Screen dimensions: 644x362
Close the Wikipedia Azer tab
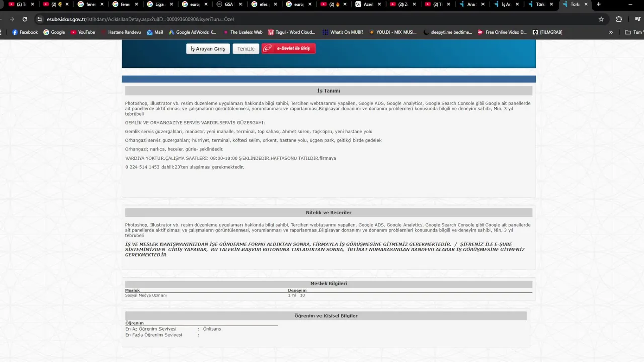(x=379, y=4)
